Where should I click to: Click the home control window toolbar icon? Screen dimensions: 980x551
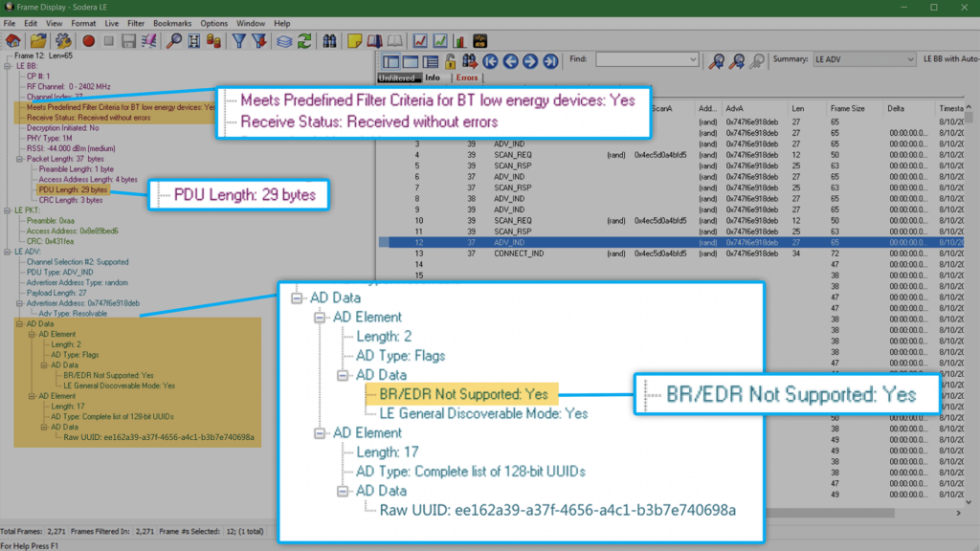(x=13, y=41)
